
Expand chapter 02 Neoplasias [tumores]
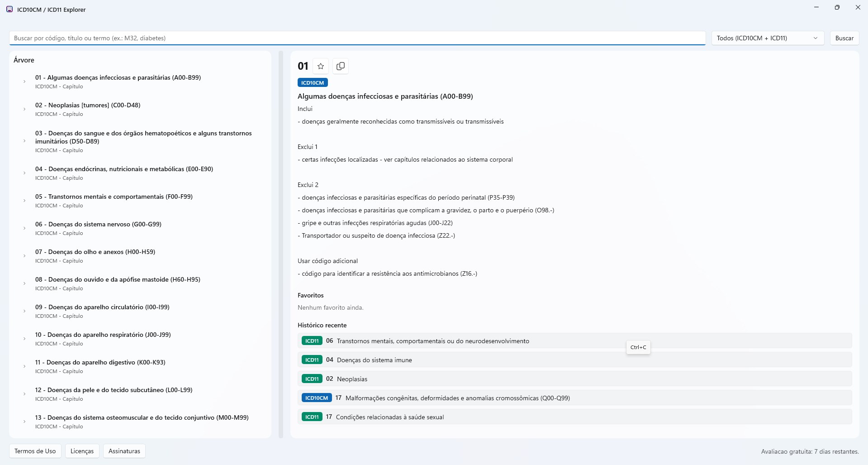[x=24, y=109]
